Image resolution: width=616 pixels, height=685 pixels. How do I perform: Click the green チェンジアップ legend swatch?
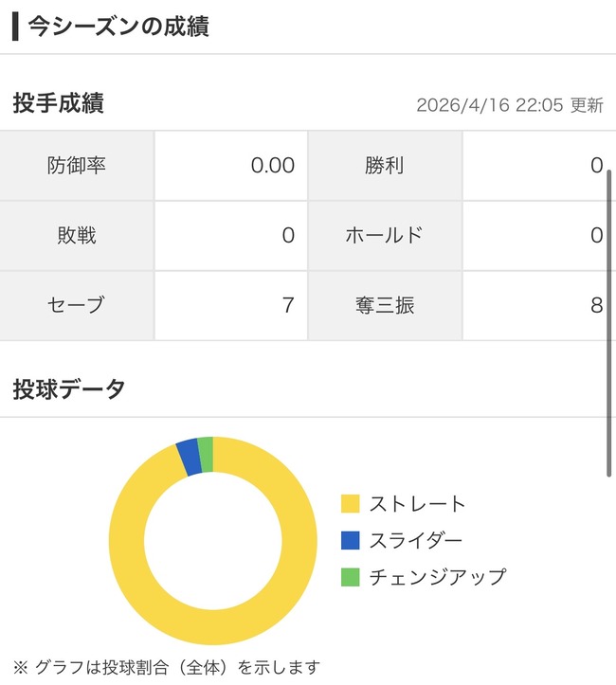(351, 576)
